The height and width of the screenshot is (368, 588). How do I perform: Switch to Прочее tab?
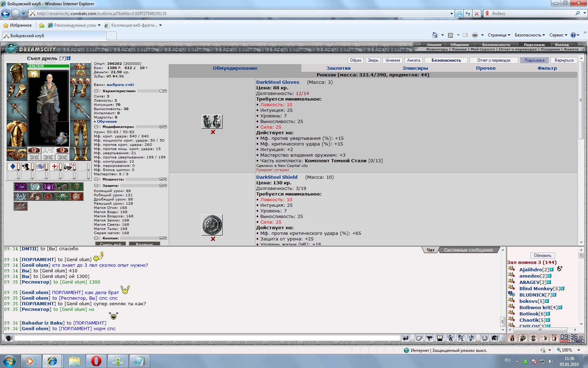point(486,68)
